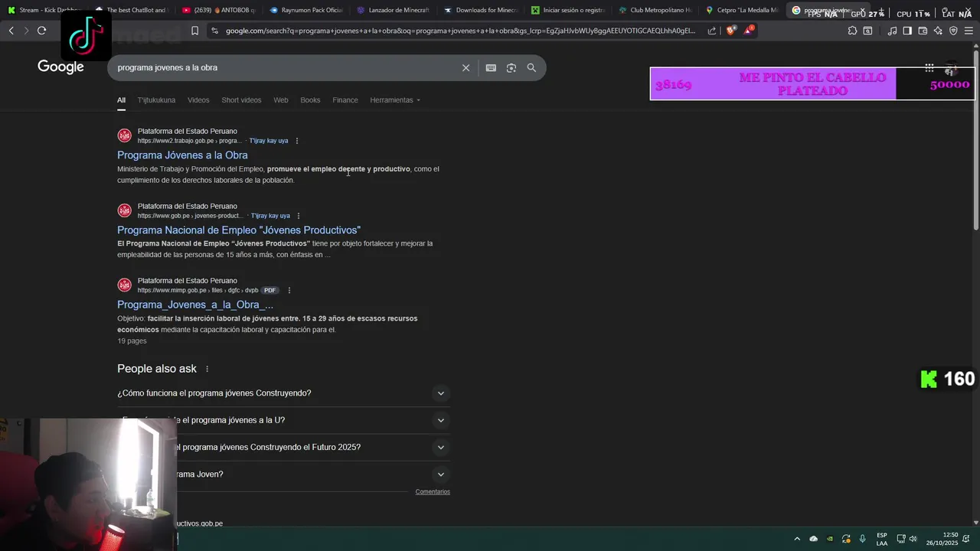Switch to Club Metropolitano browser tab
The image size is (980, 551).
[x=656, y=11]
